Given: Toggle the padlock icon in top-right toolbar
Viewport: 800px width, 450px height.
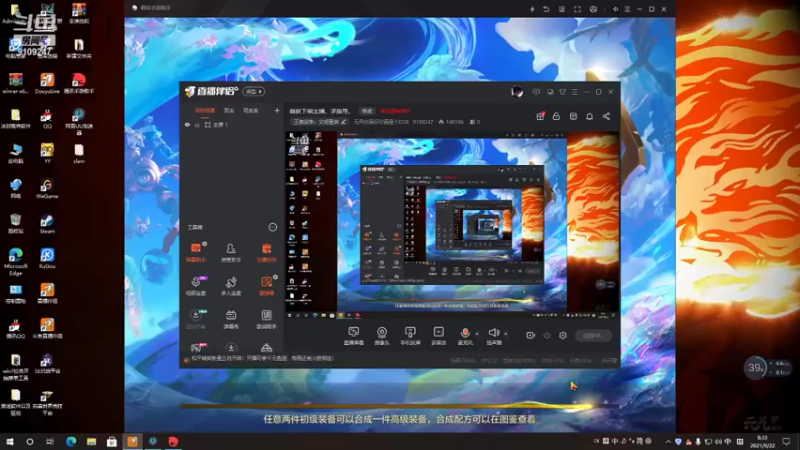Looking at the screenshot, I should 557,116.
